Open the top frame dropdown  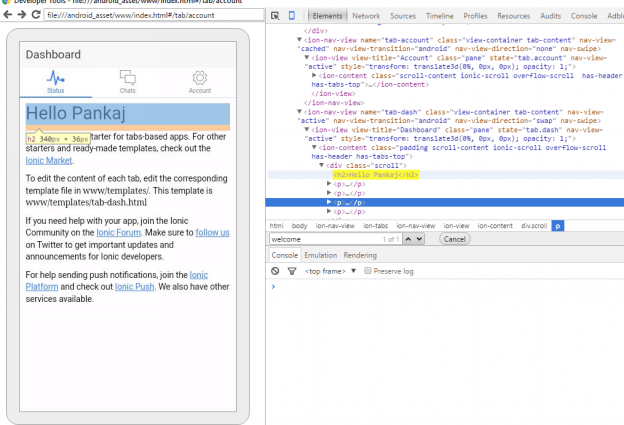click(330, 271)
